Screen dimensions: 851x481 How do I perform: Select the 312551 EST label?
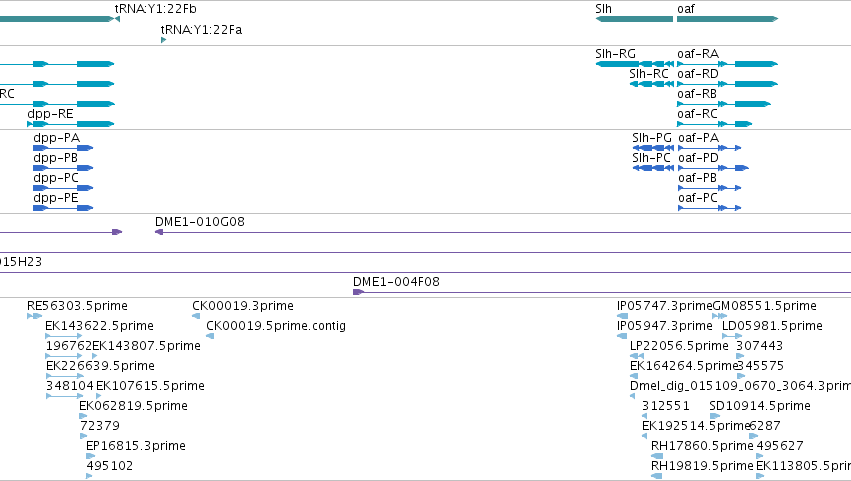pos(665,407)
